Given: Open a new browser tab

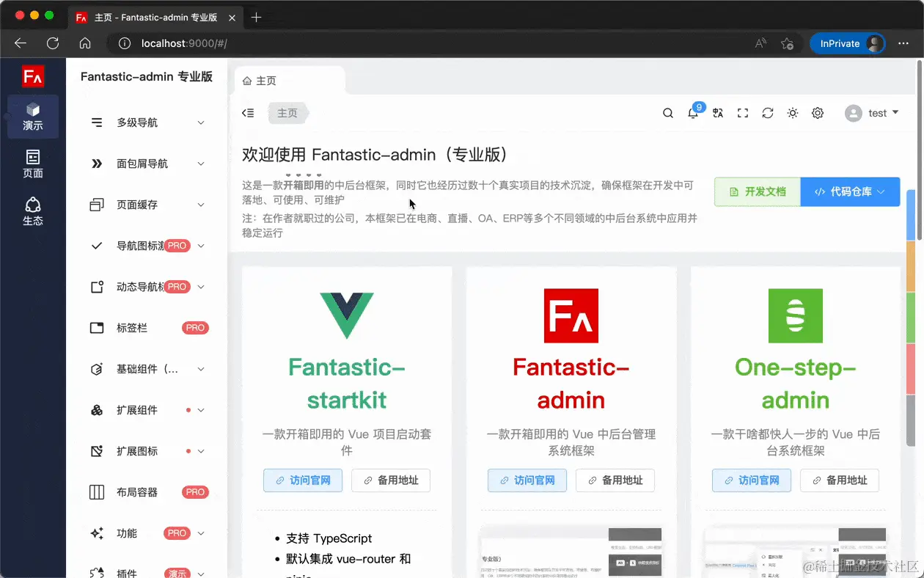Looking at the screenshot, I should pyautogui.click(x=256, y=17).
